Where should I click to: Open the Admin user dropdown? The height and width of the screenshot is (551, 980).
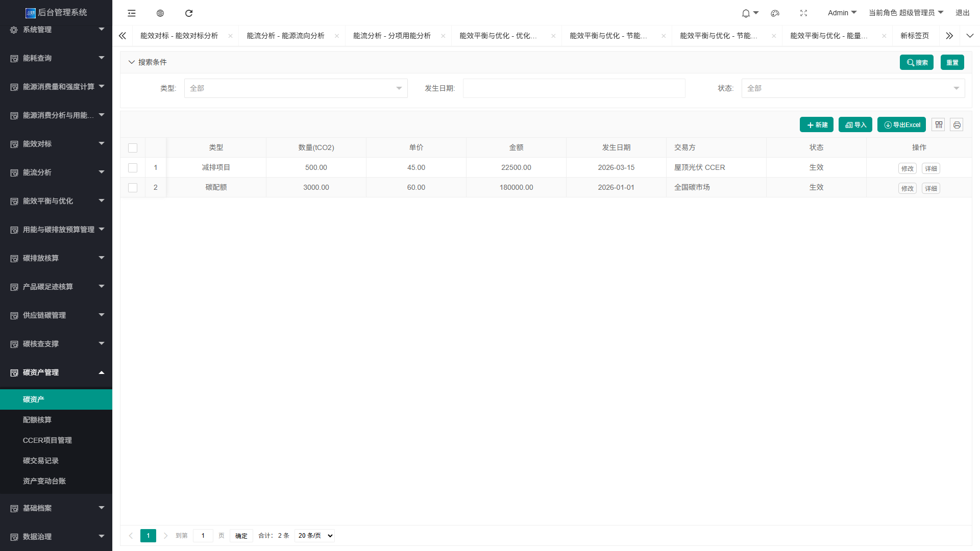[842, 13]
